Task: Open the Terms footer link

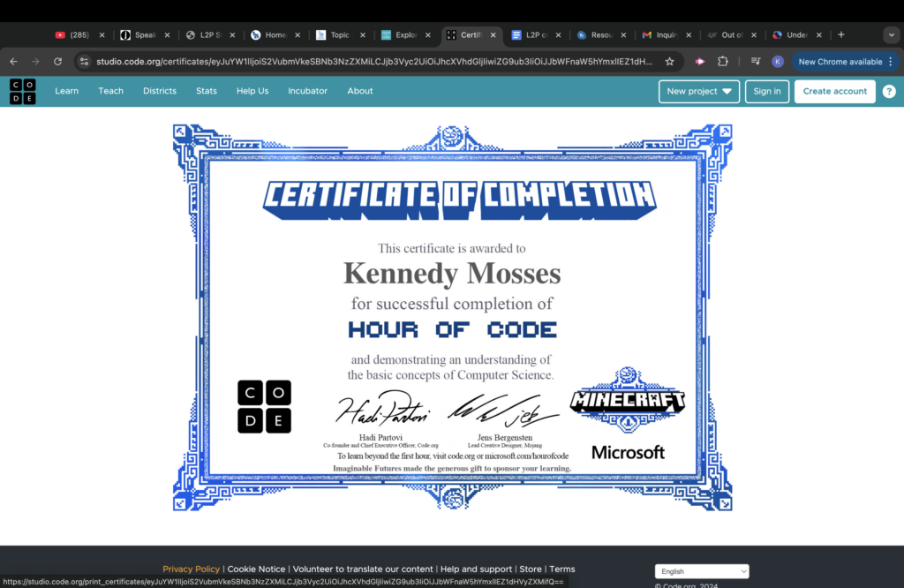Action: click(x=562, y=569)
